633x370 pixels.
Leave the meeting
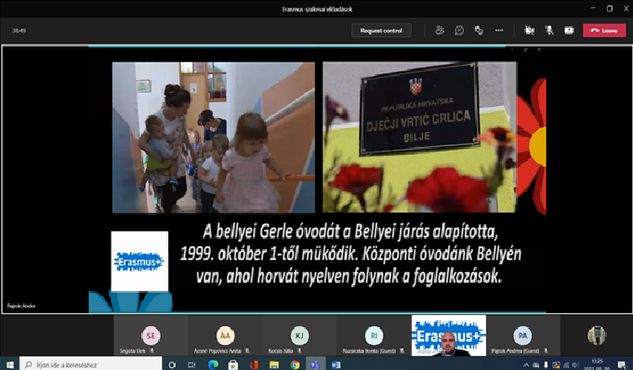tap(604, 30)
